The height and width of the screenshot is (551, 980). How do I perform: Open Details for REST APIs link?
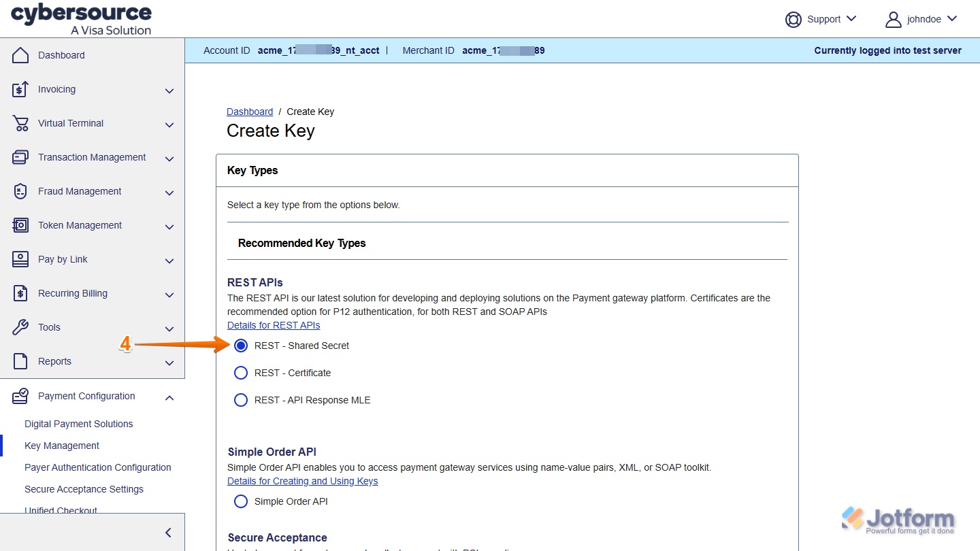point(274,325)
